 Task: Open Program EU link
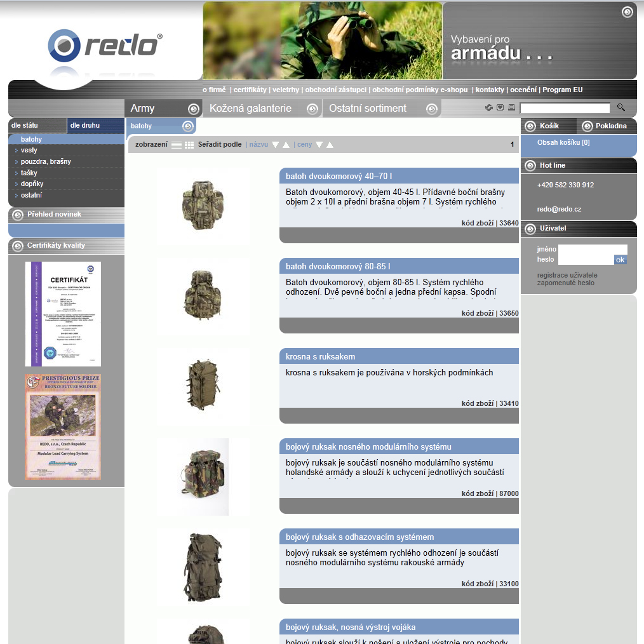point(562,90)
